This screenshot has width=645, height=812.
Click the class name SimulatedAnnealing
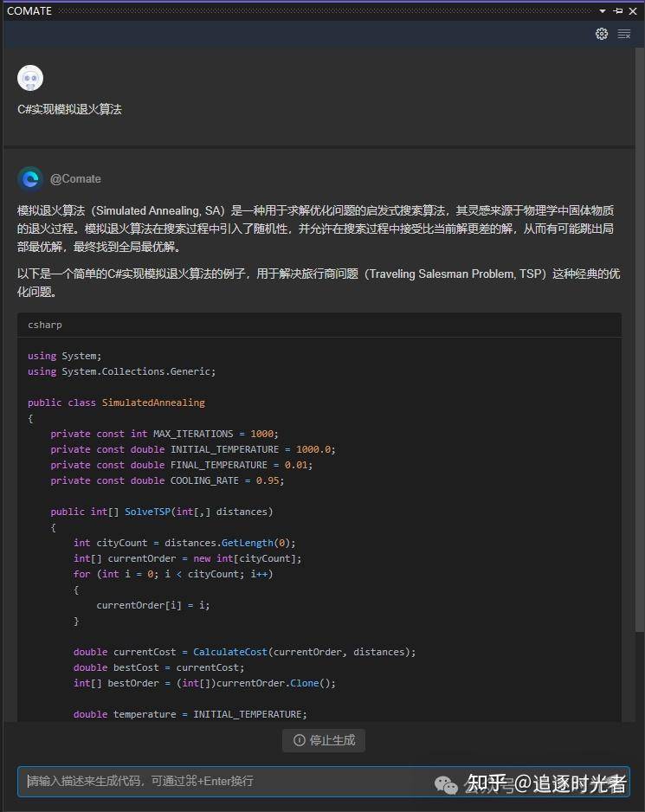coord(153,403)
